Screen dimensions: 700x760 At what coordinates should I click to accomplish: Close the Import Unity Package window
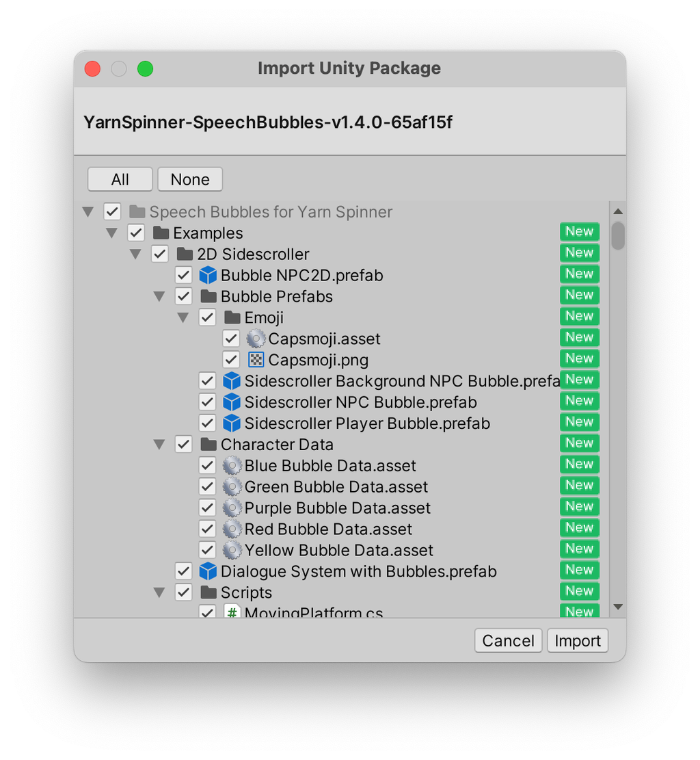coord(92,69)
